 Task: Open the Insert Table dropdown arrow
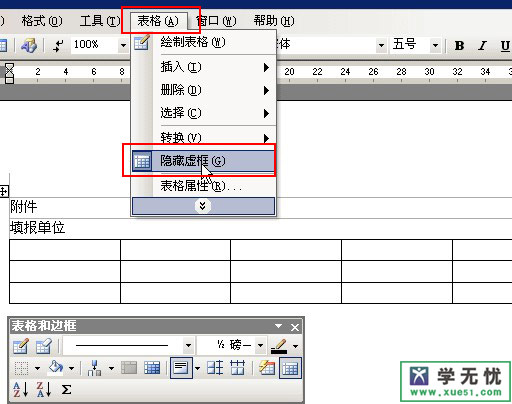[x=111, y=368]
